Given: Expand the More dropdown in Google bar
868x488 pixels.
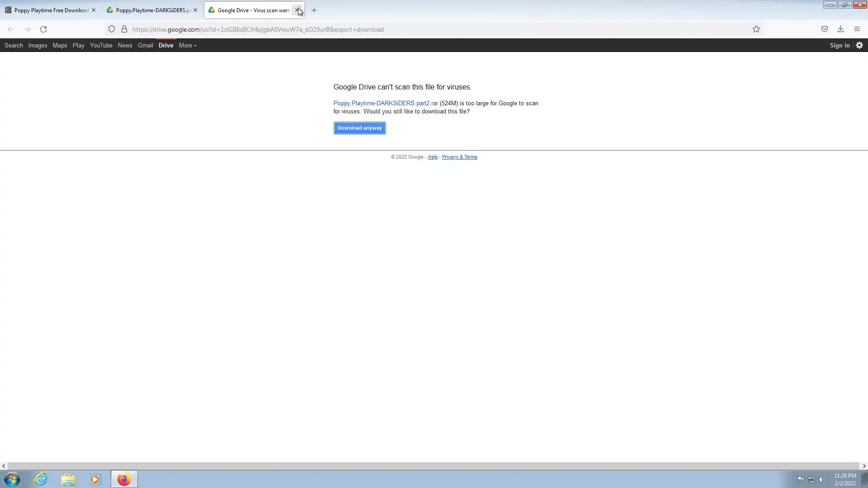Looking at the screenshot, I should point(187,45).
